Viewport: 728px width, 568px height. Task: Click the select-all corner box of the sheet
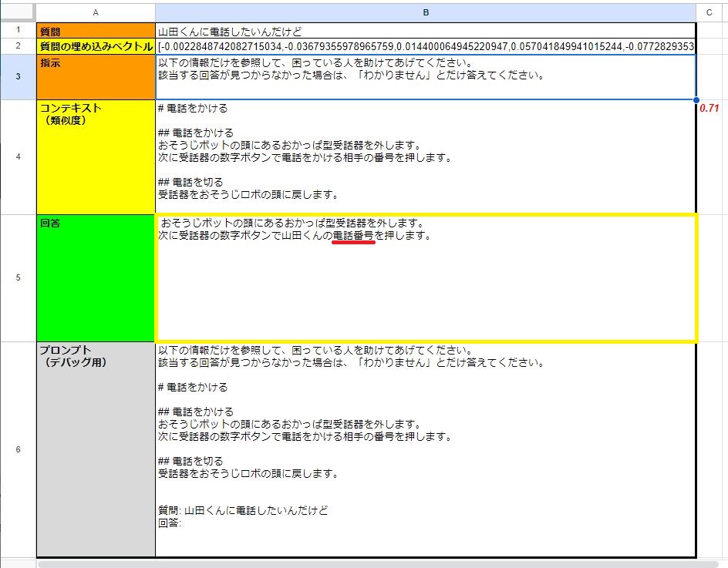[18, 12]
